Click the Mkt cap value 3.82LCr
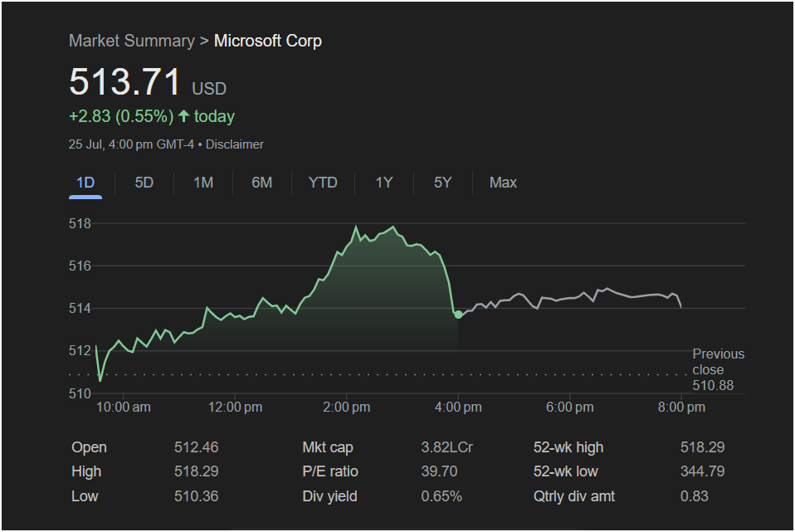Screen dimensions: 795x532 (x=446, y=447)
